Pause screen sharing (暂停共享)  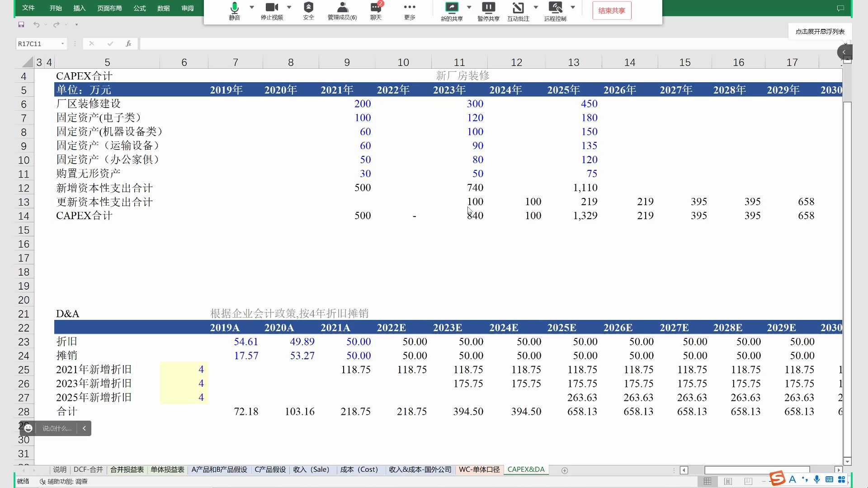pos(488,11)
